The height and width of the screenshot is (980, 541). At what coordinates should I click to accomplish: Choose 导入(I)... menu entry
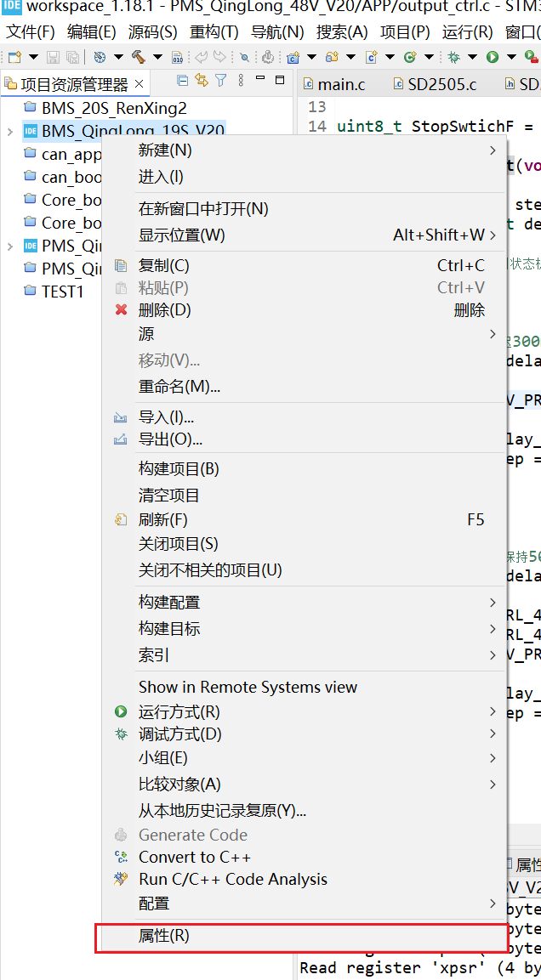pos(304,417)
